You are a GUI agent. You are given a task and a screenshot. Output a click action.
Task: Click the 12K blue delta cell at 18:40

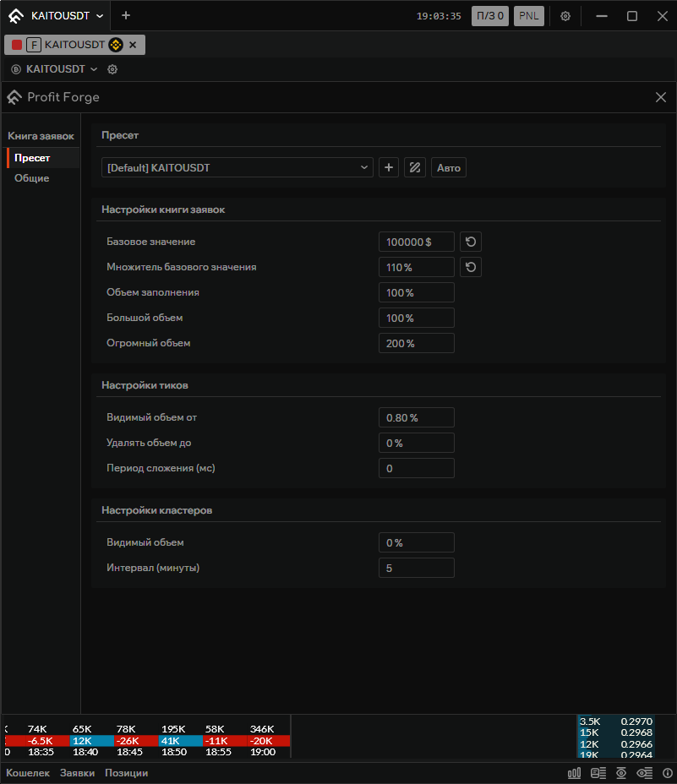[x=91, y=741]
